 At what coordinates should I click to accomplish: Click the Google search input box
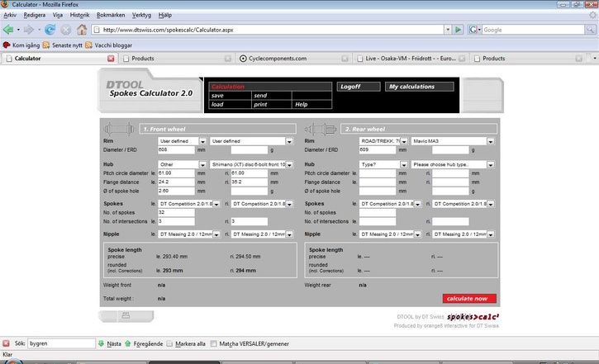point(533,30)
